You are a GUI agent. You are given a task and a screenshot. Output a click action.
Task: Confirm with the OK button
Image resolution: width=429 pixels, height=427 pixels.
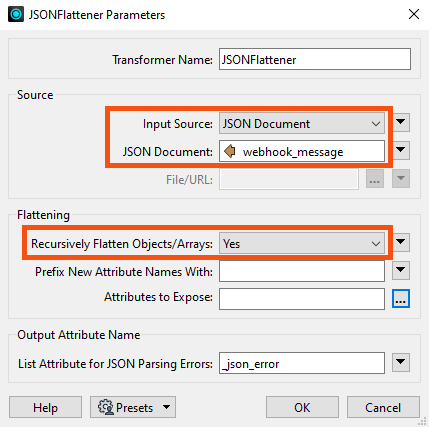[302, 407]
